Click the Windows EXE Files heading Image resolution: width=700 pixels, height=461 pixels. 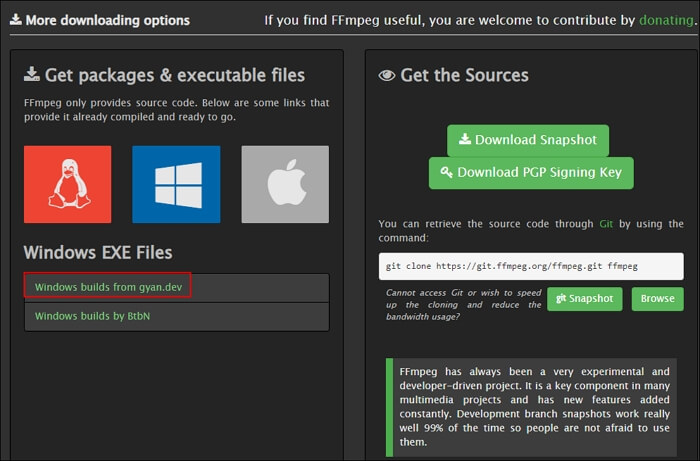coord(98,253)
